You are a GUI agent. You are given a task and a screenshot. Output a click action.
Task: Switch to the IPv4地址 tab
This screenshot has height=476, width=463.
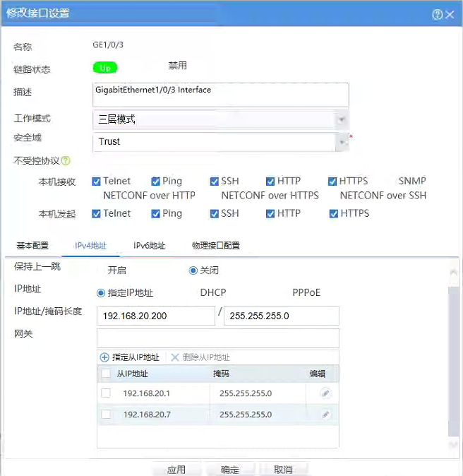point(90,245)
